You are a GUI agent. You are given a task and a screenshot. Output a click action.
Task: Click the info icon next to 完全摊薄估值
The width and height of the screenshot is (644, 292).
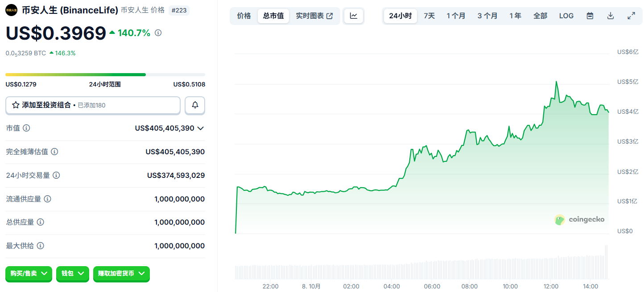[54, 152]
